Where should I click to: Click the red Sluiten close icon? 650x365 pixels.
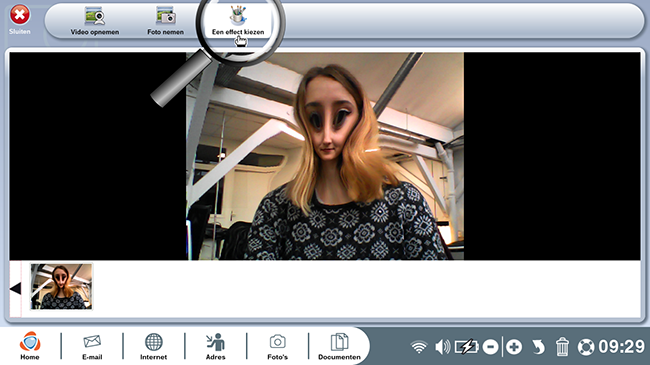(x=19, y=15)
